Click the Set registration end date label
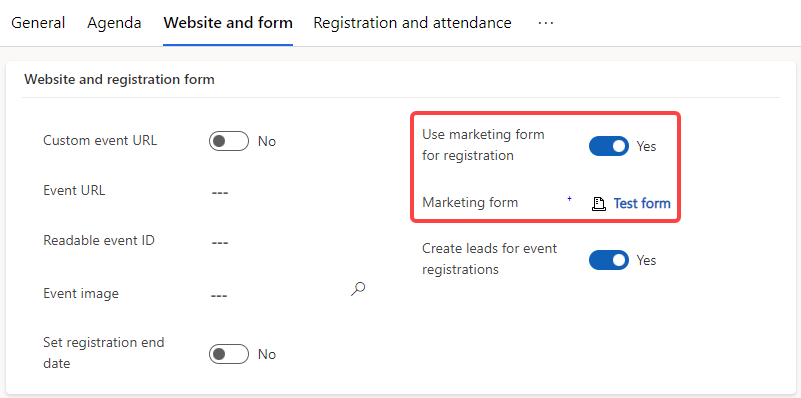The height and width of the screenshot is (398, 801). [104, 353]
